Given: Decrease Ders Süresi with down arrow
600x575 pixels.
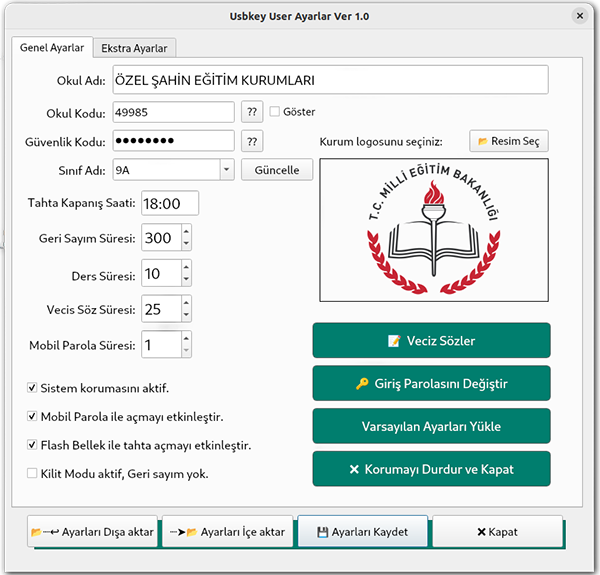Looking at the screenshot, I should pos(186,280).
